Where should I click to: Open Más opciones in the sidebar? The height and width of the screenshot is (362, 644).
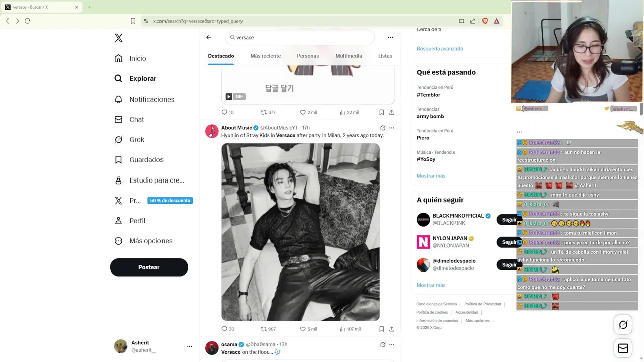tap(143, 241)
